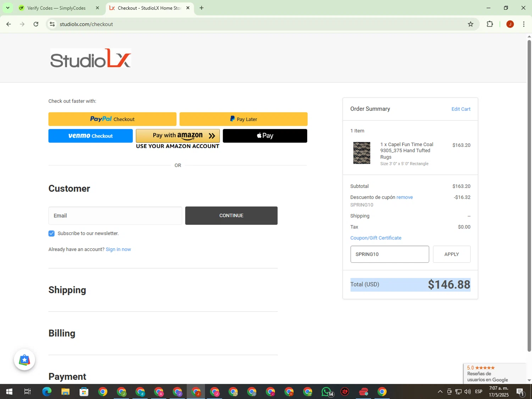Click the Payment section heading

click(x=67, y=377)
